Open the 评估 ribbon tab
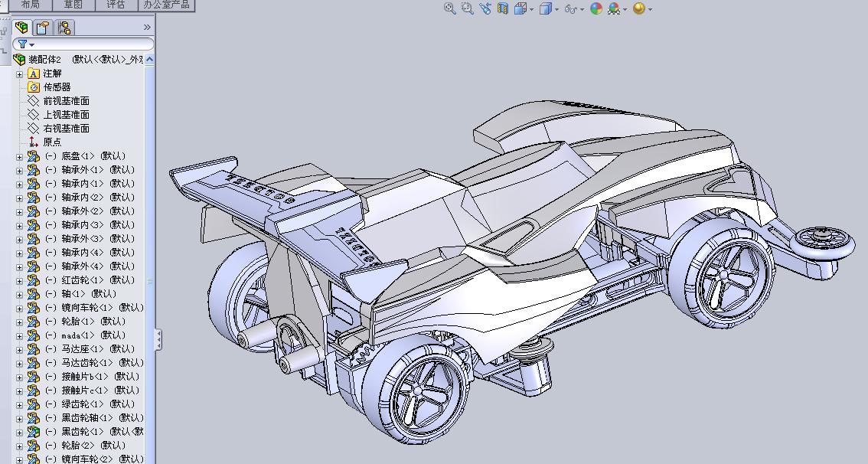Screen dimensions: 868x464 coord(116,5)
